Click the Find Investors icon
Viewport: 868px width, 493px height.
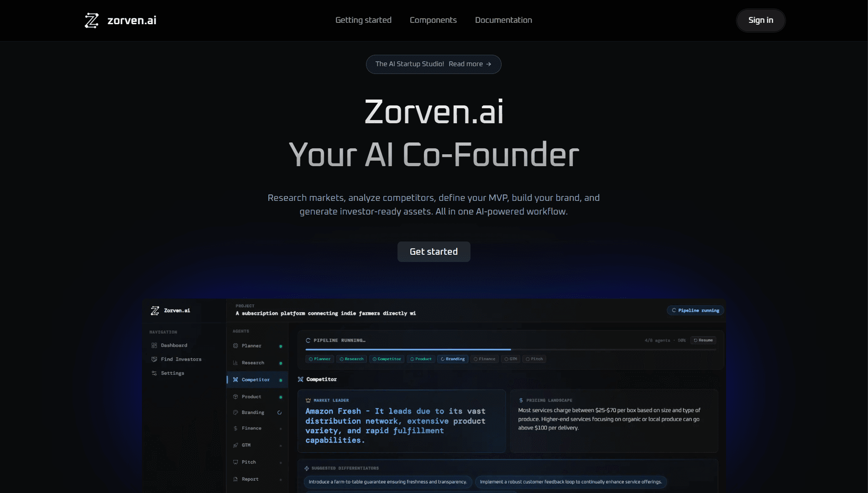click(154, 359)
